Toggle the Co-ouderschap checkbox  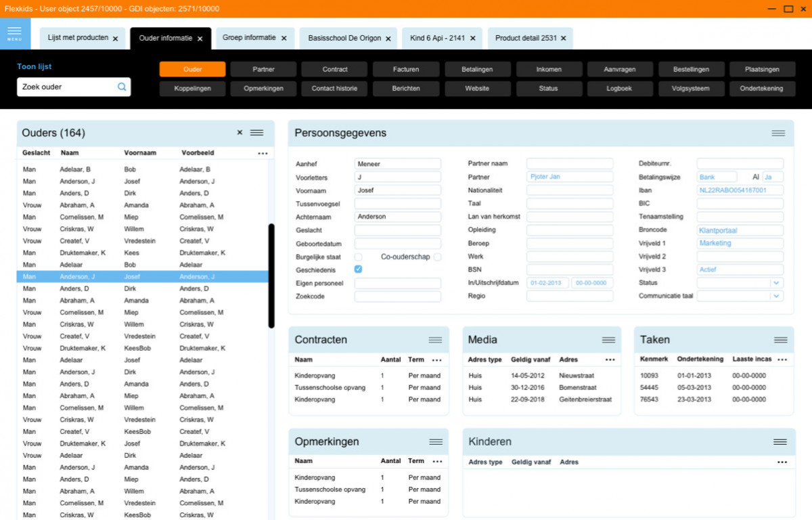coord(437,257)
